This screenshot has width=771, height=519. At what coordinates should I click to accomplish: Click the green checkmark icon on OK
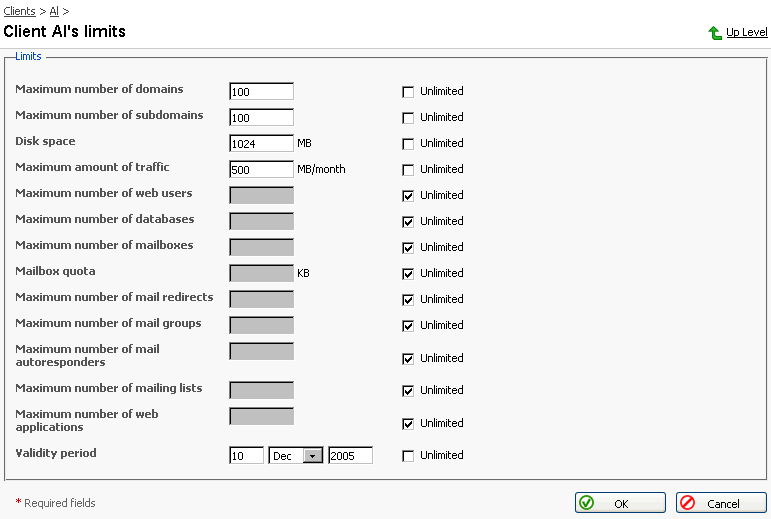(587, 503)
